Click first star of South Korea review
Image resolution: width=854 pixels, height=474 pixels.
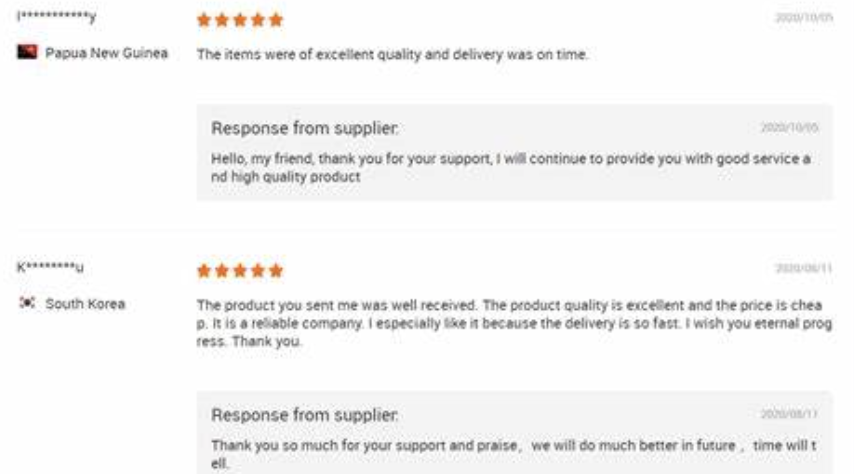click(204, 271)
